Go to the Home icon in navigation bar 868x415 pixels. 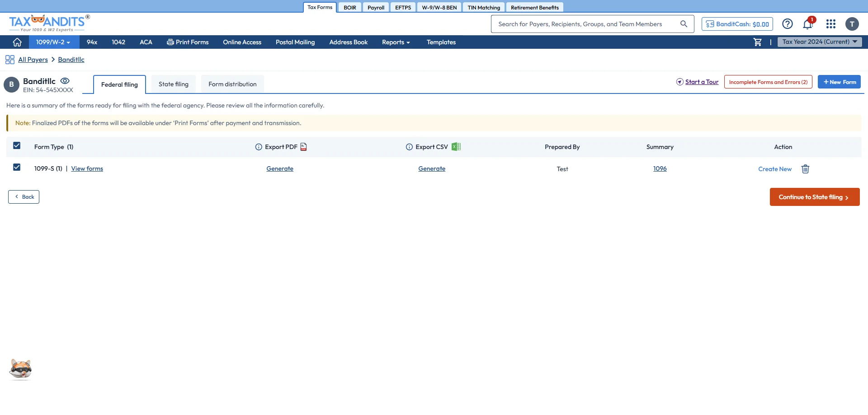click(17, 42)
